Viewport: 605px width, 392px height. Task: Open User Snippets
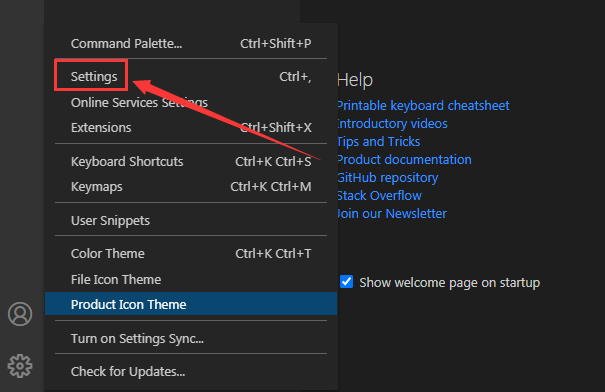191,220
